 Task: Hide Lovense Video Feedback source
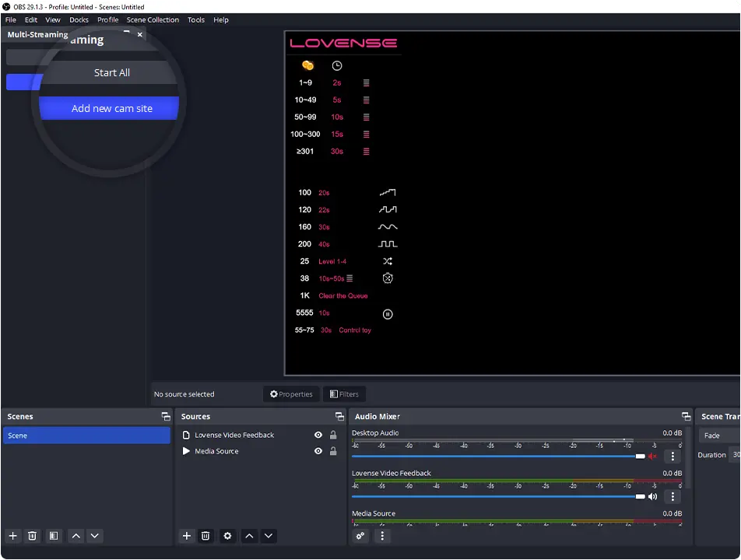[318, 436]
